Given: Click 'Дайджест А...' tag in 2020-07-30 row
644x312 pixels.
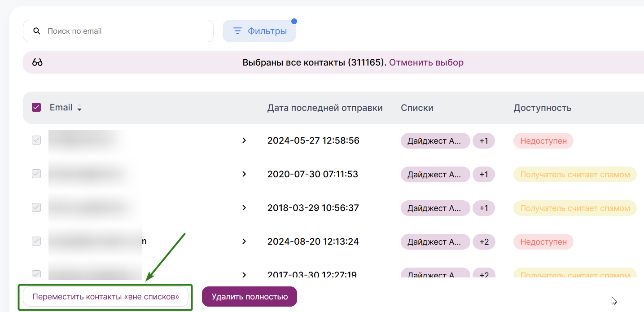Looking at the screenshot, I should [435, 175].
